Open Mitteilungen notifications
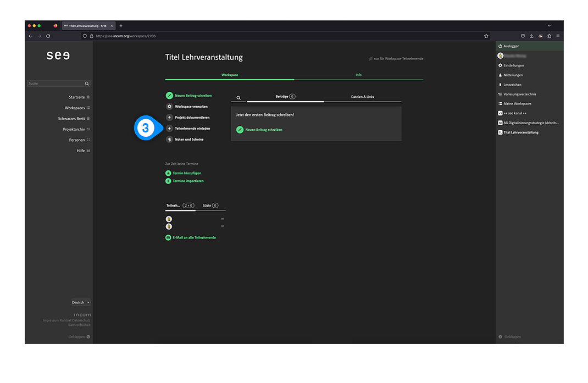 tap(511, 75)
